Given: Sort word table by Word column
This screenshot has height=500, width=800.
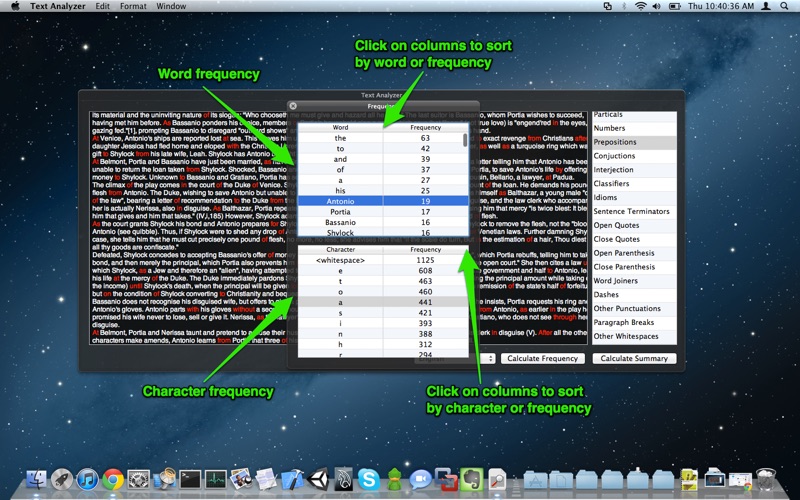Looking at the screenshot, I should (x=340, y=128).
